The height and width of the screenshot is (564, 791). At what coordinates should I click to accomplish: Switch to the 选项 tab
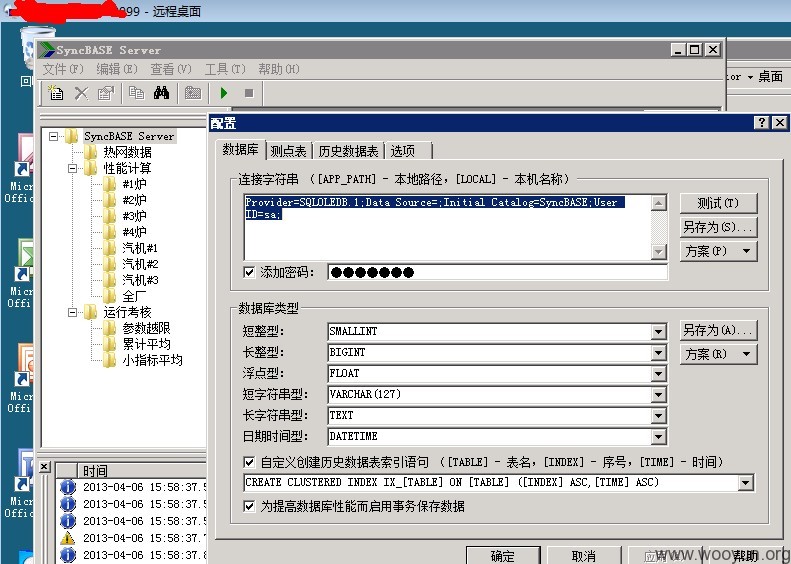409,151
